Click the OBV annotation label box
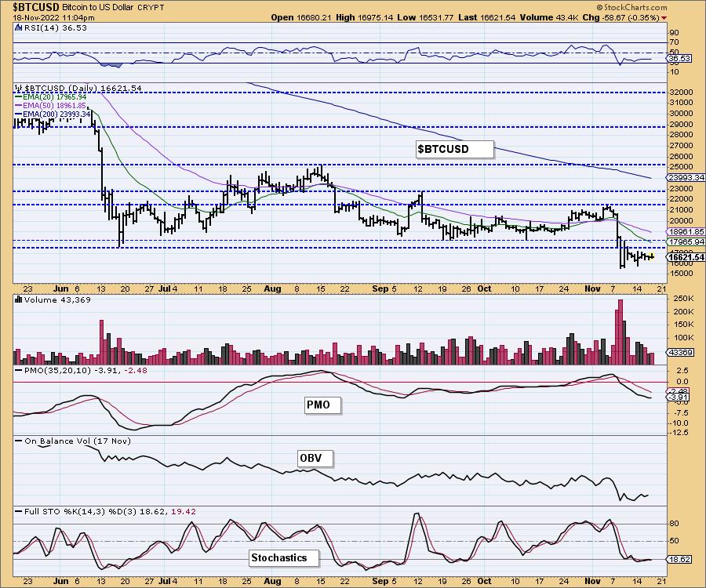Image resolution: width=706 pixels, height=588 pixels. coord(315,459)
